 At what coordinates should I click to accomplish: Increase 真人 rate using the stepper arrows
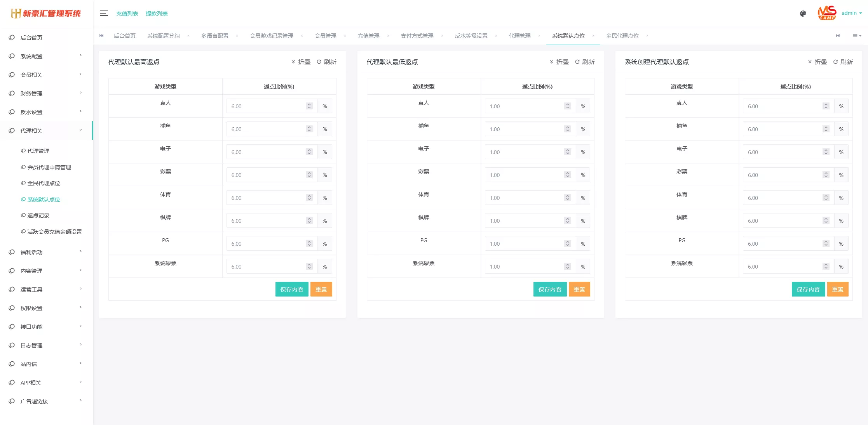click(x=309, y=104)
